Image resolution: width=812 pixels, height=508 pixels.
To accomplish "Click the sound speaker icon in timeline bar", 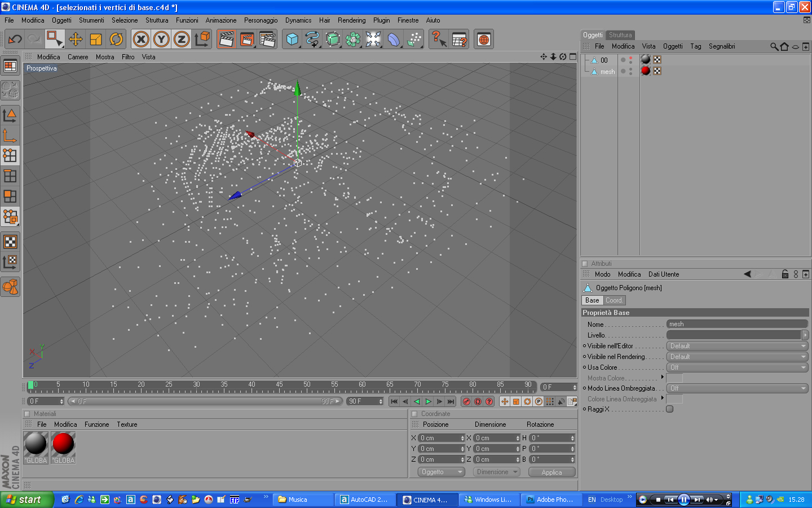I will (x=561, y=401).
